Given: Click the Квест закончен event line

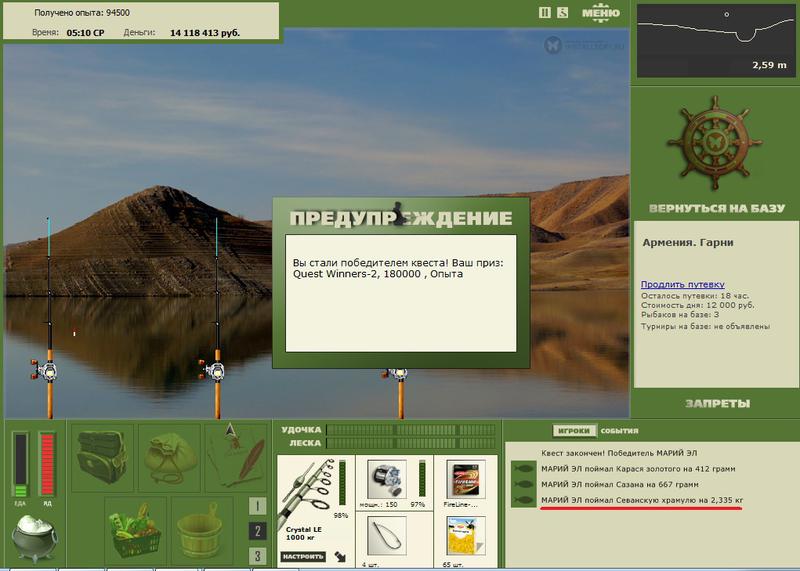Looking at the screenshot, I should point(619,453).
